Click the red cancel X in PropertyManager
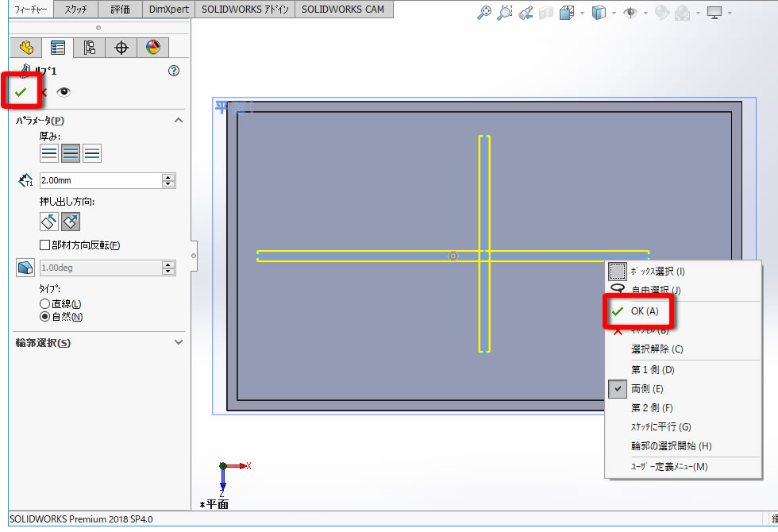The width and height of the screenshot is (778, 532). coord(44,92)
